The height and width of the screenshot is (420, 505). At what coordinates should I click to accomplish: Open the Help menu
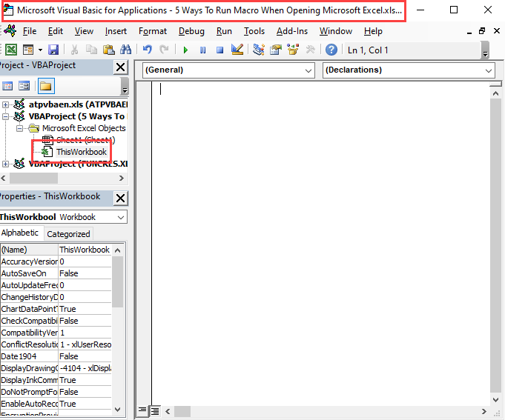(373, 31)
